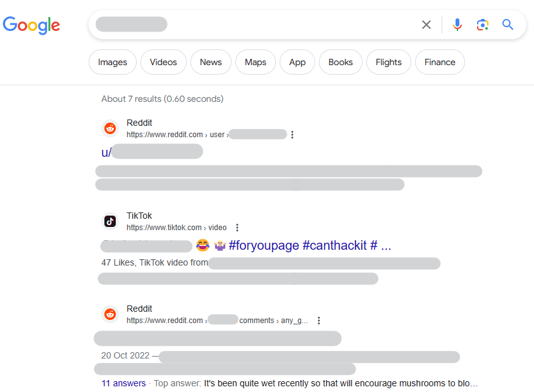Image resolution: width=534 pixels, height=392 pixels.
Task: Open the TikTok #foryoupage video link
Action: [309, 245]
